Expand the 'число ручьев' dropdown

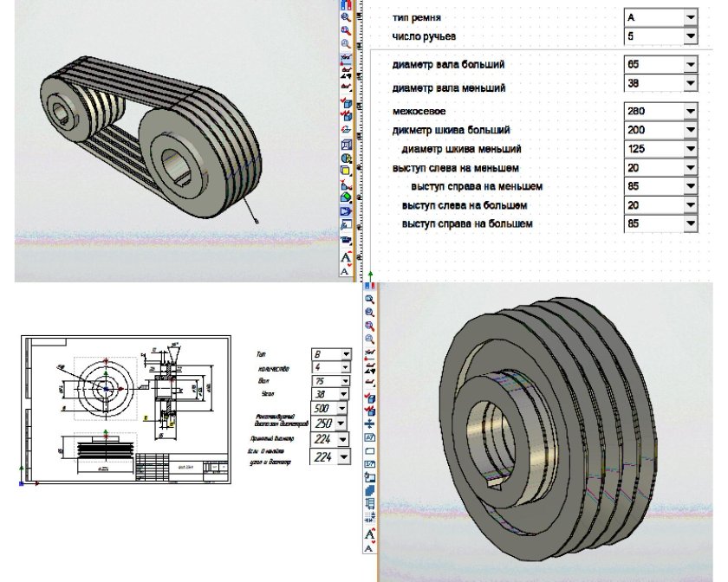click(691, 36)
